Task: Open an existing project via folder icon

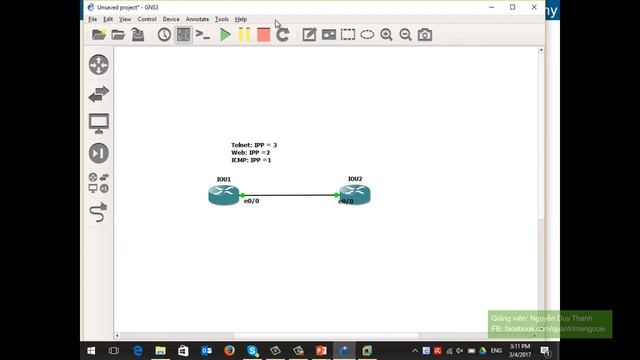Action: pyautogui.click(x=118, y=35)
